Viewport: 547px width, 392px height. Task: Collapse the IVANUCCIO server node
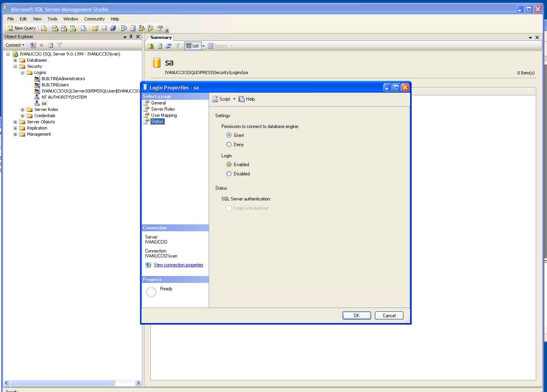(x=8, y=54)
